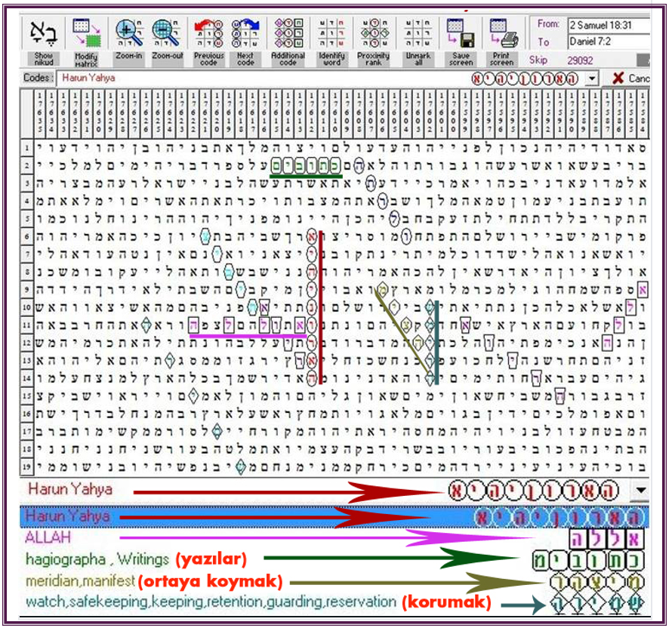The height and width of the screenshot is (628, 672).
Task: Click the Skip value 29092
Action: click(579, 60)
